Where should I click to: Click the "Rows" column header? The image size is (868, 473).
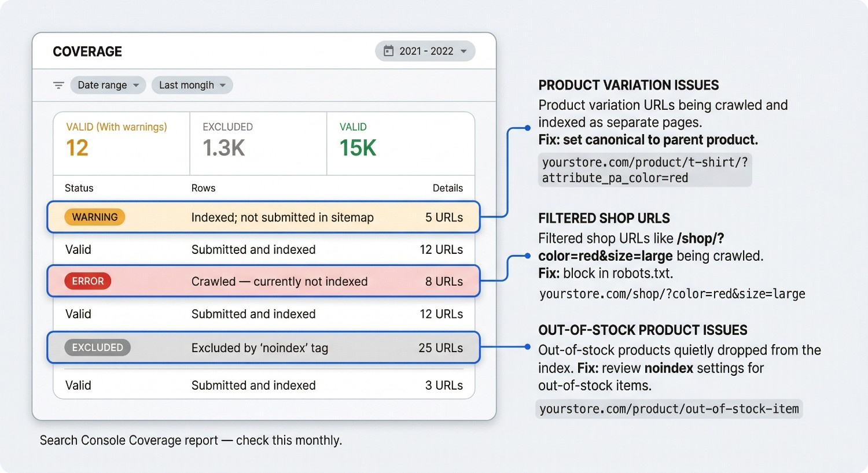click(x=203, y=188)
